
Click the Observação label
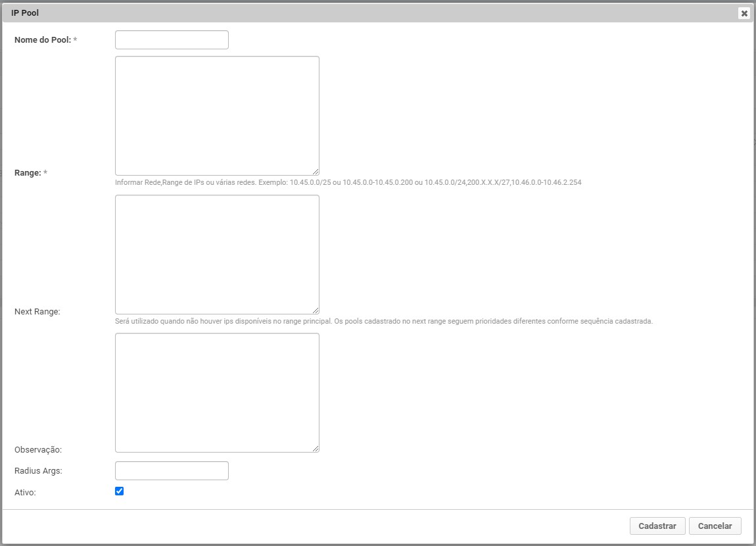coord(38,450)
